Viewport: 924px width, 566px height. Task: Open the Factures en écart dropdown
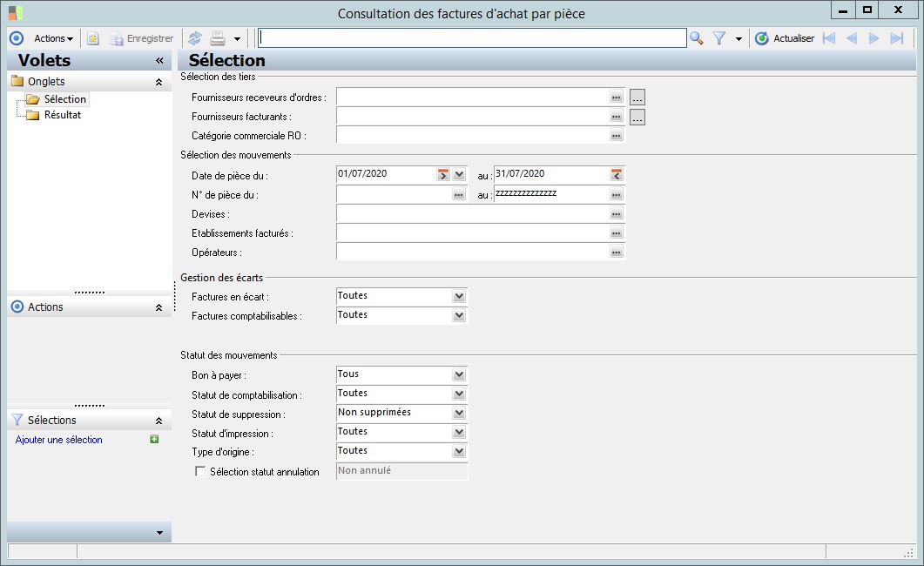[x=459, y=297]
